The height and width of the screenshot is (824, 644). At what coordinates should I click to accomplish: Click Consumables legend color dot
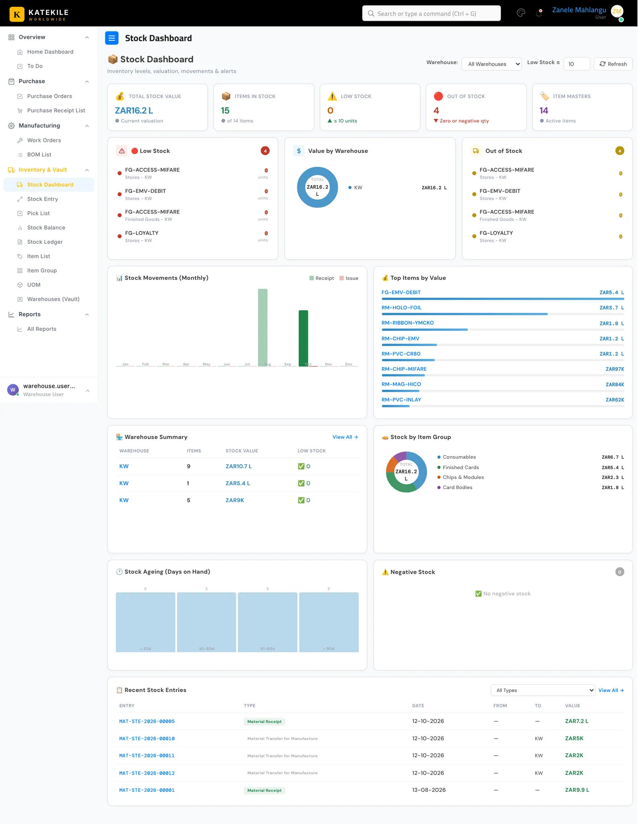pyautogui.click(x=439, y=457)
